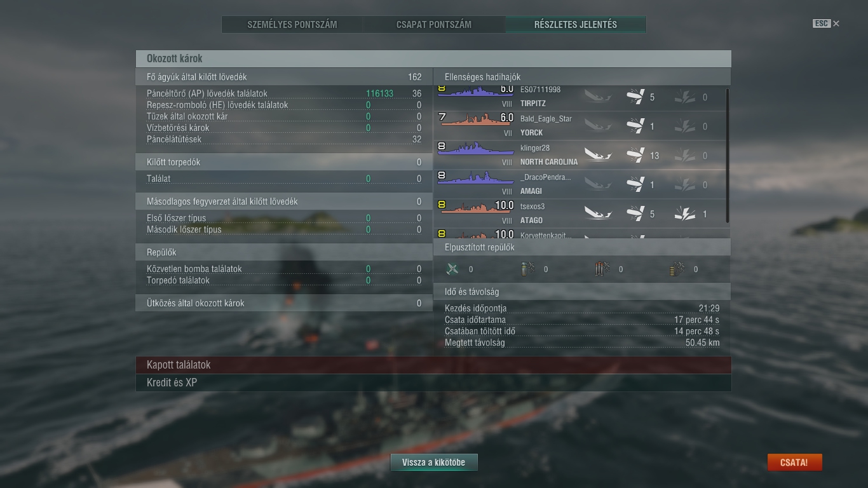
Task: Expand the Kapott találatok section
Action: click(x=433, y=365)
